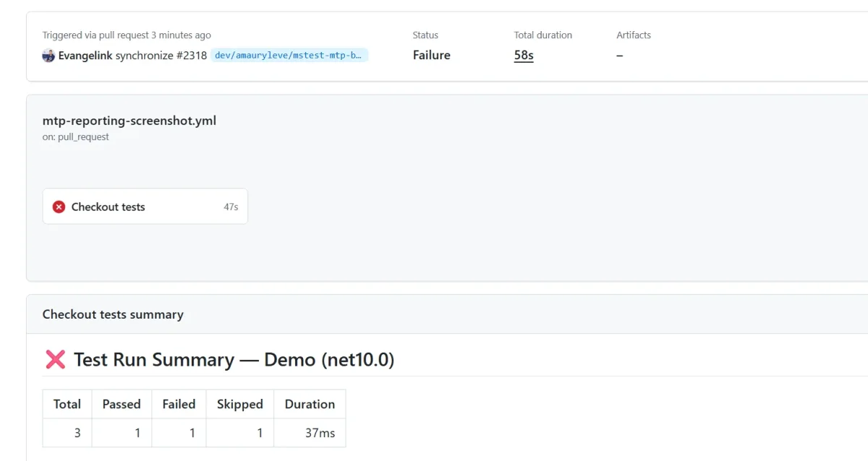
Task: Open the Checkout tests job card
Action: (x=145, y=207)
